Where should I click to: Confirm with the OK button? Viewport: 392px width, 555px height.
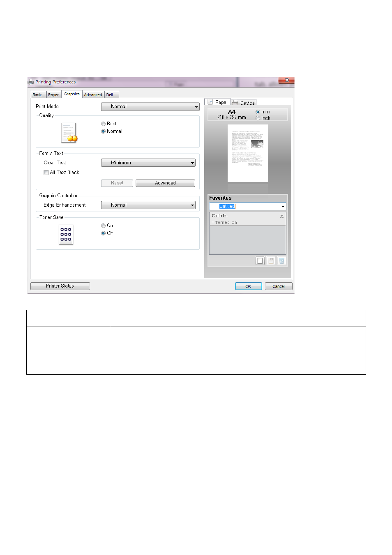[x=248, y=286]
